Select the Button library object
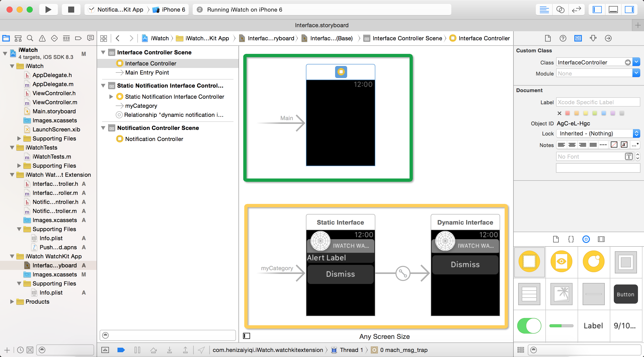This screenshot has height=357, width=644. 626,294
